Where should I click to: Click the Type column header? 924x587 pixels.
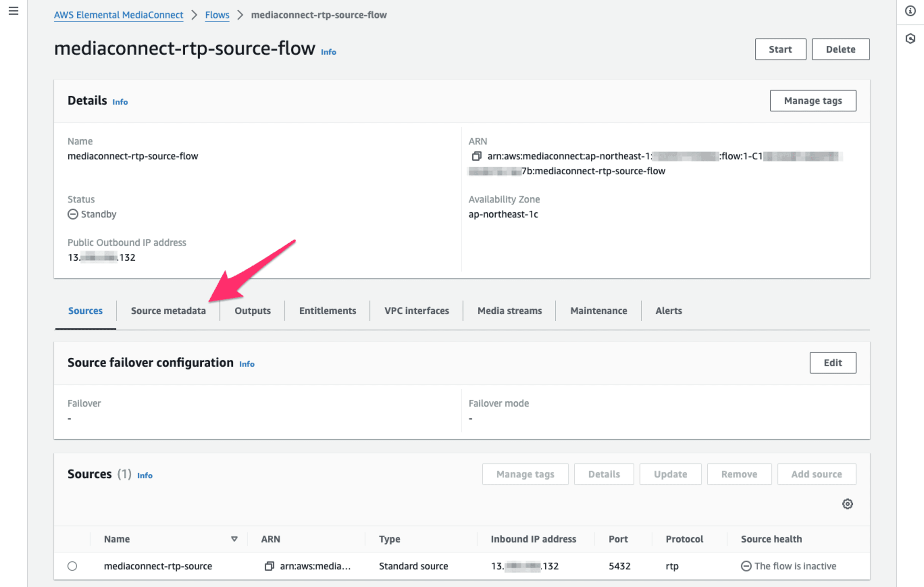tap(389, 539)
